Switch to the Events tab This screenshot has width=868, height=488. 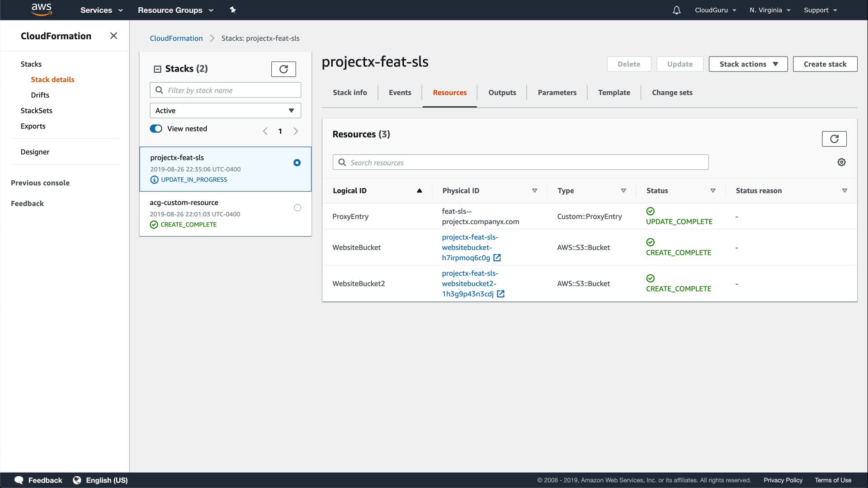coord(400,93)
